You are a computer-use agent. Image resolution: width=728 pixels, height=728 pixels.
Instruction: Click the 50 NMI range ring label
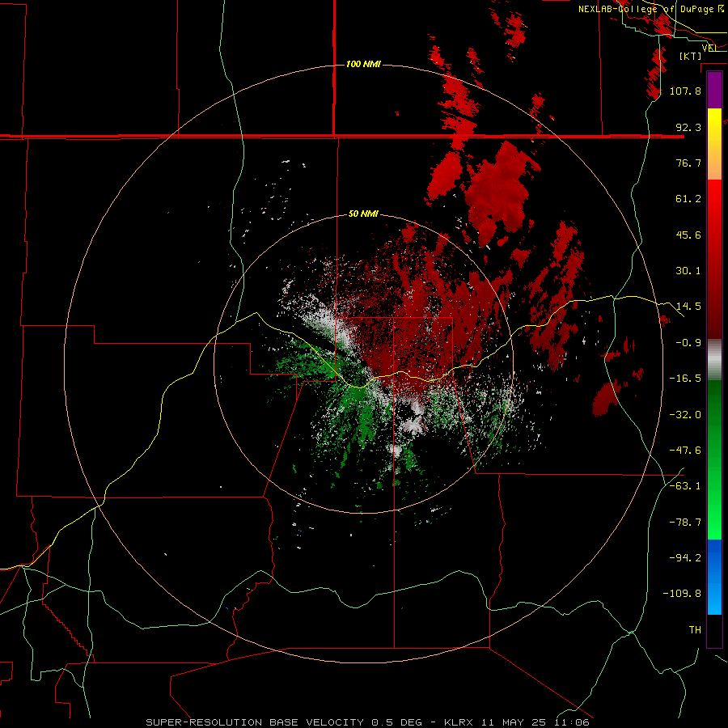point(363,214)
